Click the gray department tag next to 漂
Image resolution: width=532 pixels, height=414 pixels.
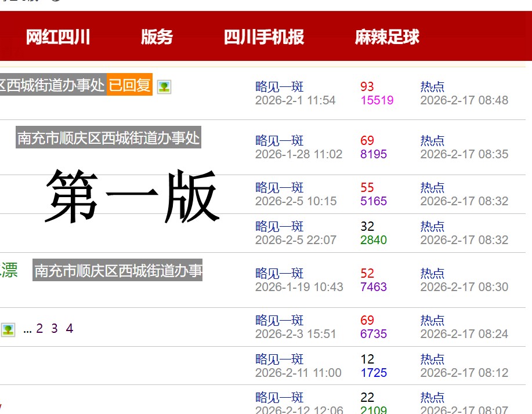pyautogui.click(x=118, y=270)
